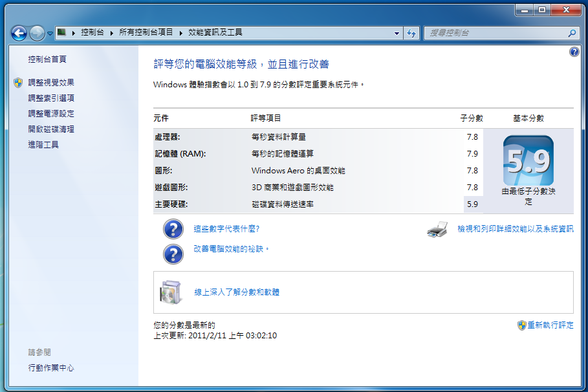
Task: Click the 記憶體 (RAM) row label
Action: tap(180, 154)
